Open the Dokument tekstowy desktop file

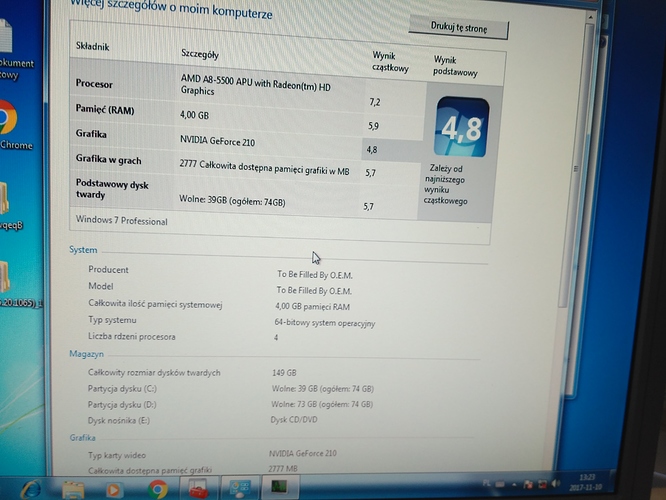(13, 49)
